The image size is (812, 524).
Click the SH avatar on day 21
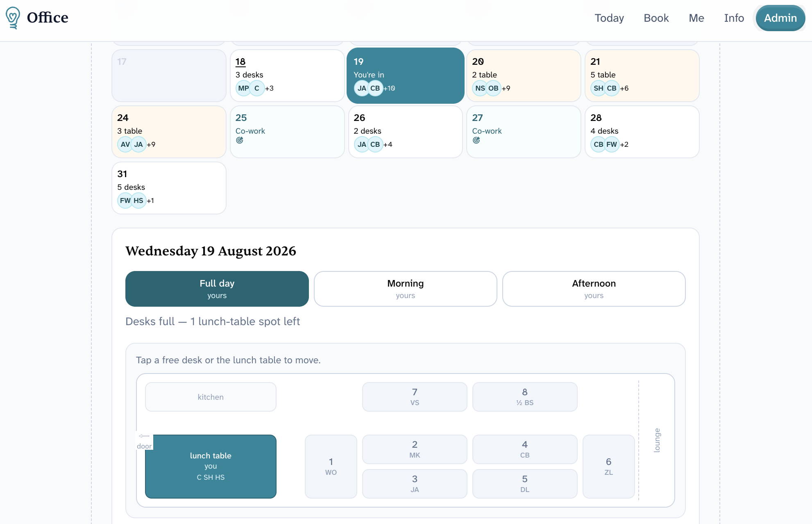pyautogui.click(x=599, y=88)
